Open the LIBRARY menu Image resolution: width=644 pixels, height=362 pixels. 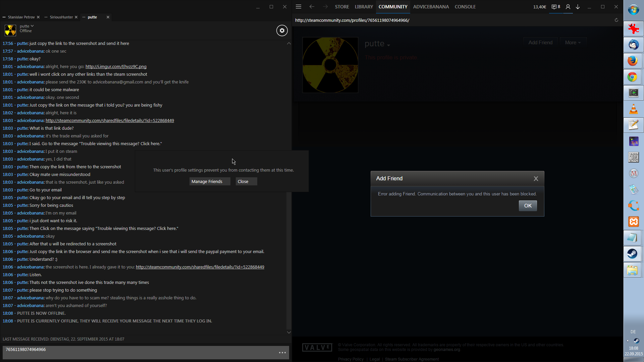364,7
